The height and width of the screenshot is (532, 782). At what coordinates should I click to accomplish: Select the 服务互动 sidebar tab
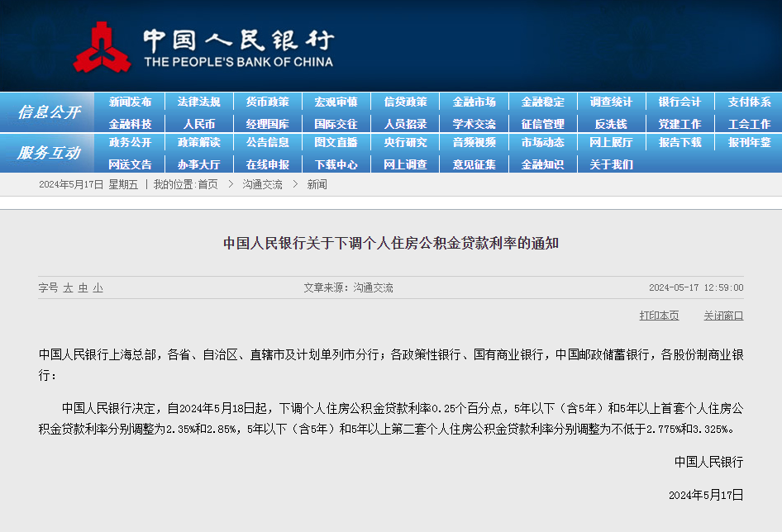(46, 157)
